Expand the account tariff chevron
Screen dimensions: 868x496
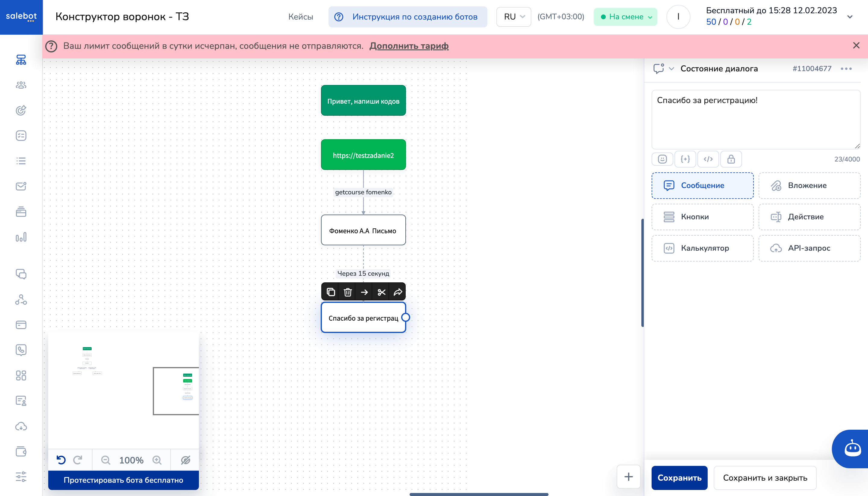click(850, 17)
